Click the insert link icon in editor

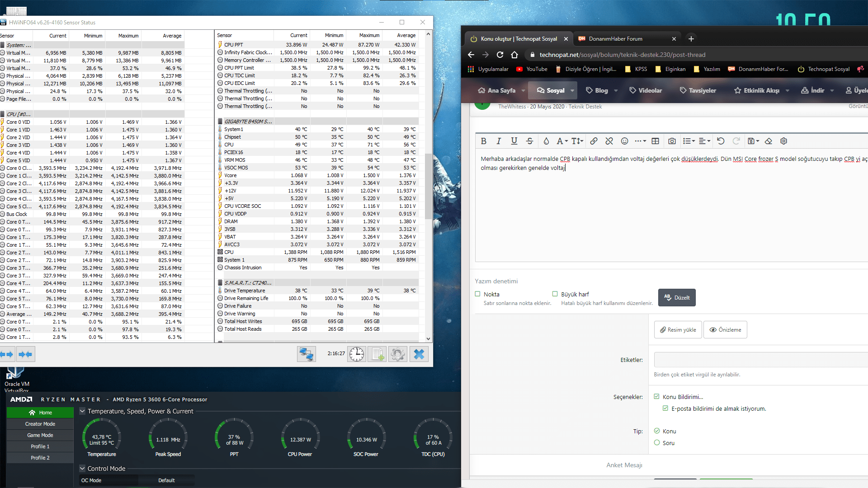click(594, 141)
